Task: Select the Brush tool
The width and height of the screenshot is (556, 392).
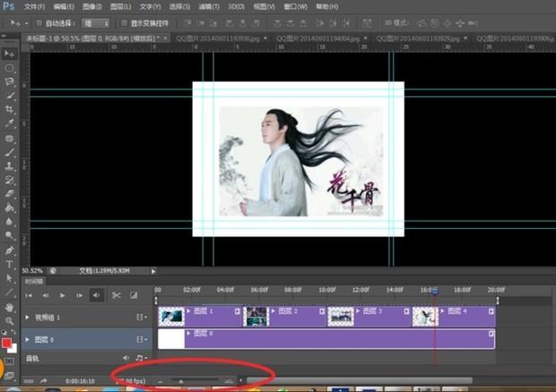Action: pyautogui.click(x=10, y=152)
